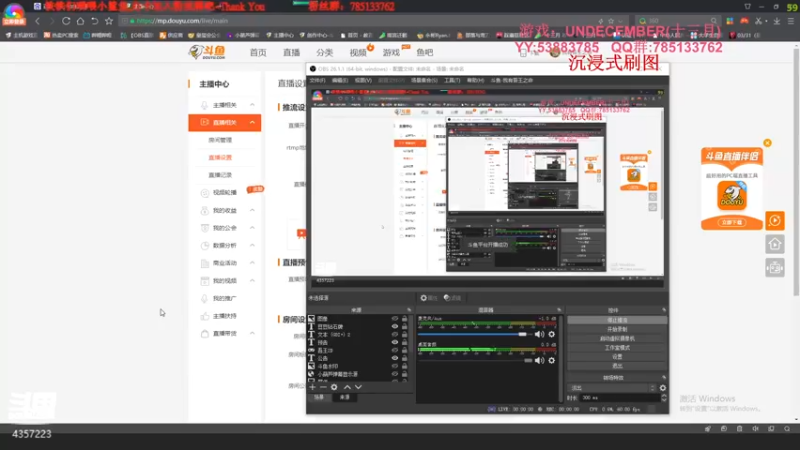Mute the microphone/Aux speaker icon
Viewport: 800px width, 450px height.
(x=539, y=334)
